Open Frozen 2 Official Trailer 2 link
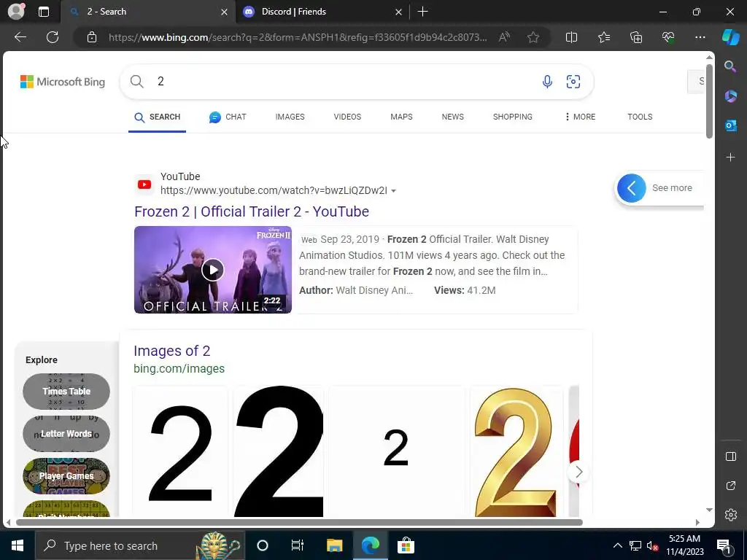The width and height of the screenshot is (747, 560). pos(252,211)
